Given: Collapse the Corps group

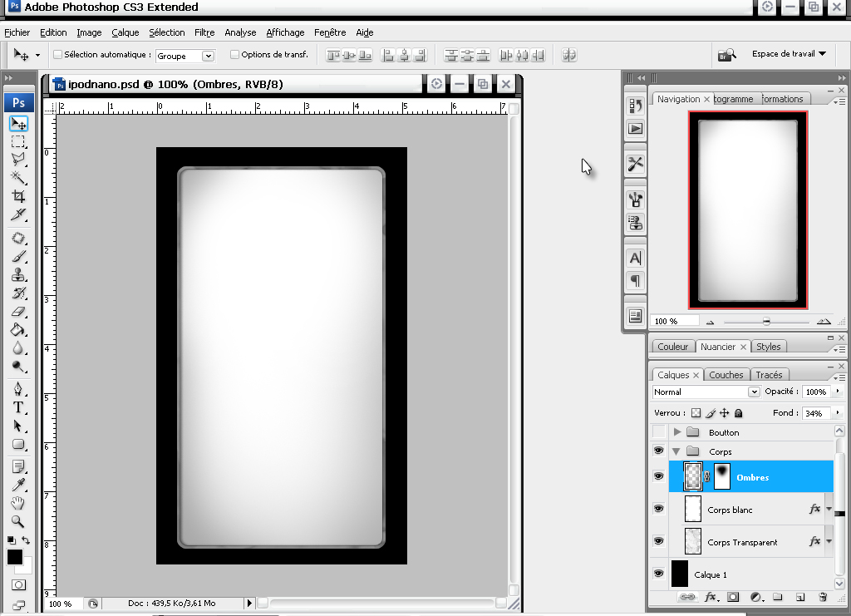Looking at the screenshot, I should point(676,451).
